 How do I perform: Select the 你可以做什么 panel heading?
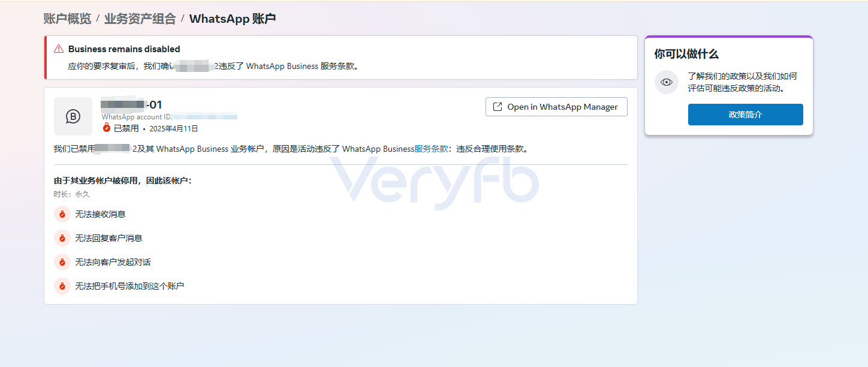click(x=686, y=54)
